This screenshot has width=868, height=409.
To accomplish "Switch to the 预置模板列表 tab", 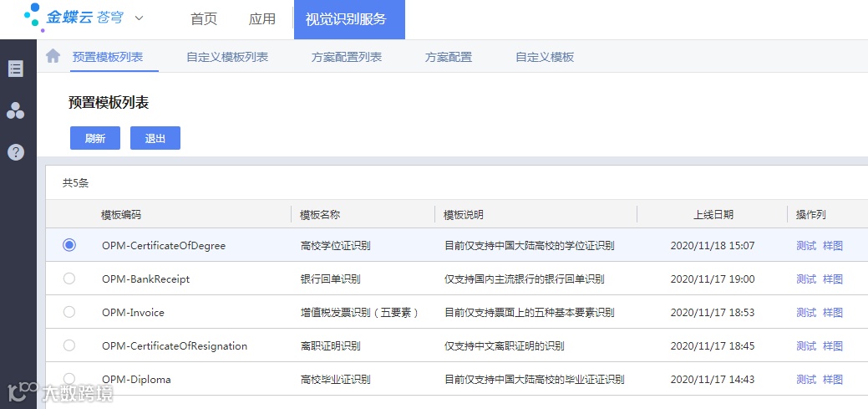I will tap(108, 57).
